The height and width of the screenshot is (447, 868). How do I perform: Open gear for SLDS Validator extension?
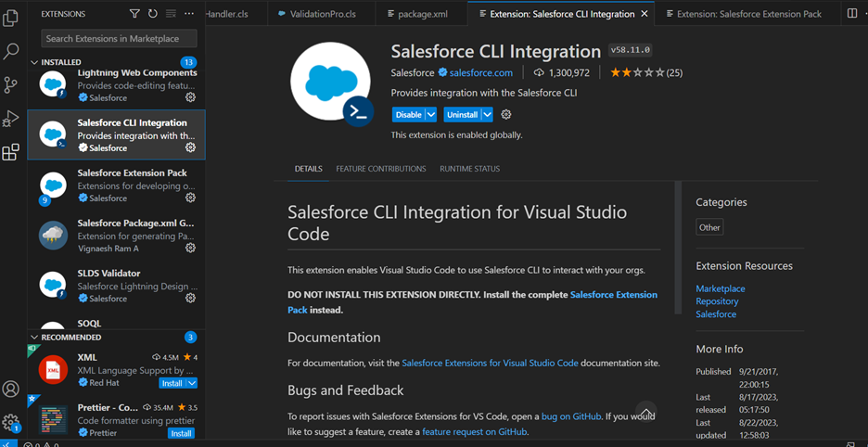pos(190,298)
